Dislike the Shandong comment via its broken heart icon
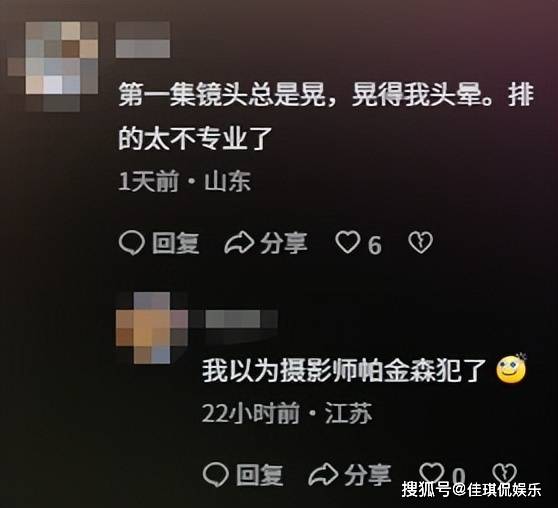This screenshot has height=508, width=558. (x=420, y=243)
